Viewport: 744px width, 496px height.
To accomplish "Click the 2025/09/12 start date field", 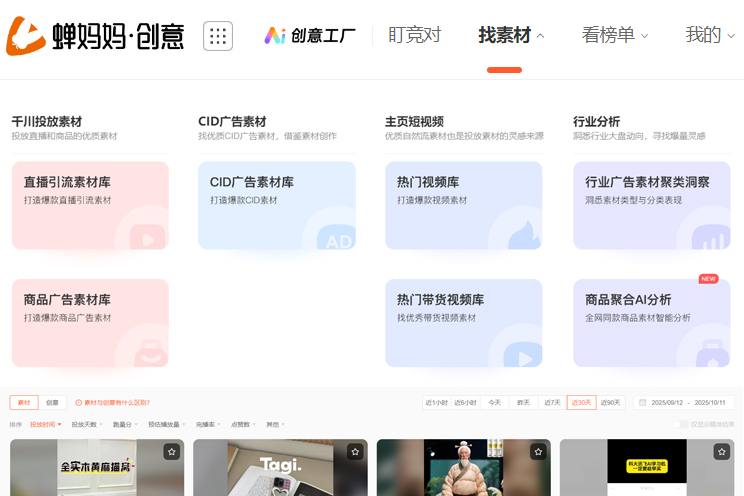I will point(666,403).
